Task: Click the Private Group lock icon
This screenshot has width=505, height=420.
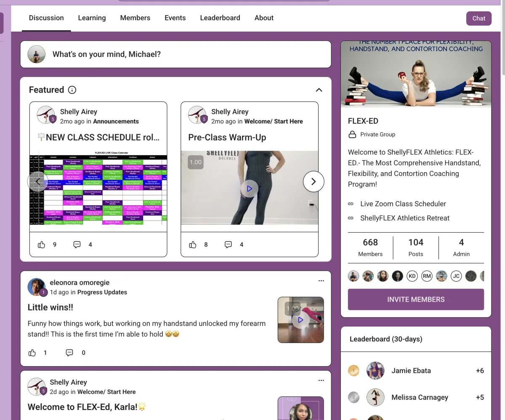Action: (x=352, y=134)
